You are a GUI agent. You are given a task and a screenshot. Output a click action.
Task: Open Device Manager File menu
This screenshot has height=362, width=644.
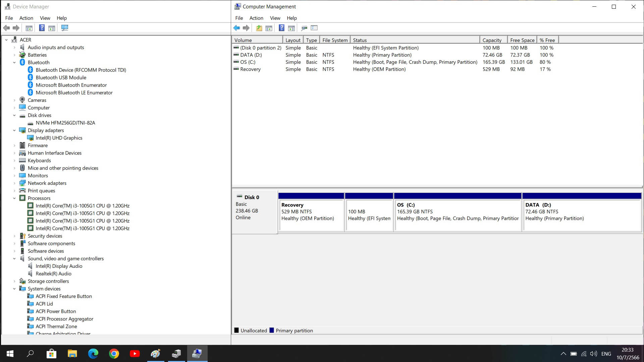coord(9,18)
